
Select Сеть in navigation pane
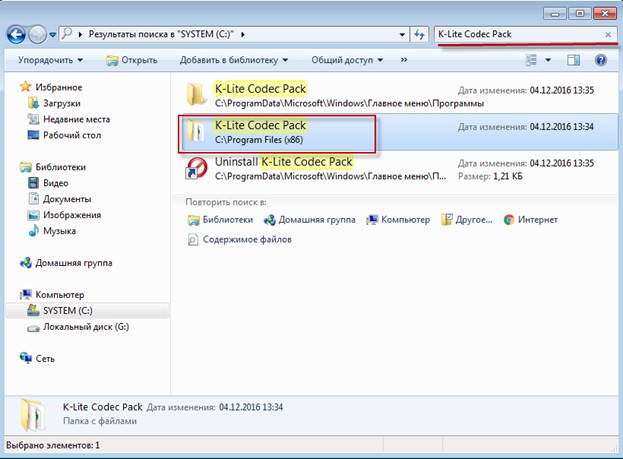[45, 358]
